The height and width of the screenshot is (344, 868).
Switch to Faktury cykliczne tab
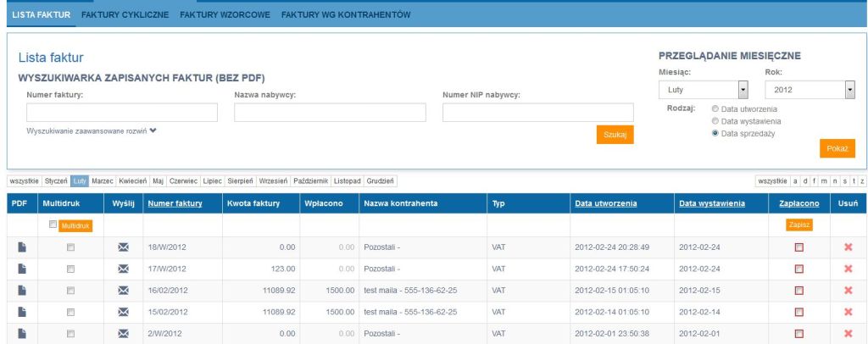coord(125,15)
